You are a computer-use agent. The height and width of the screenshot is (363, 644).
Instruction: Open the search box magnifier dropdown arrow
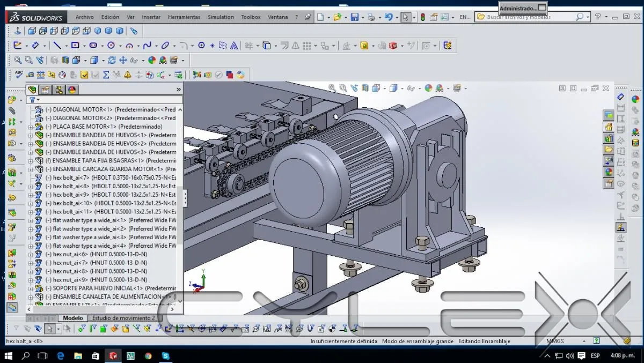[589, 17]
